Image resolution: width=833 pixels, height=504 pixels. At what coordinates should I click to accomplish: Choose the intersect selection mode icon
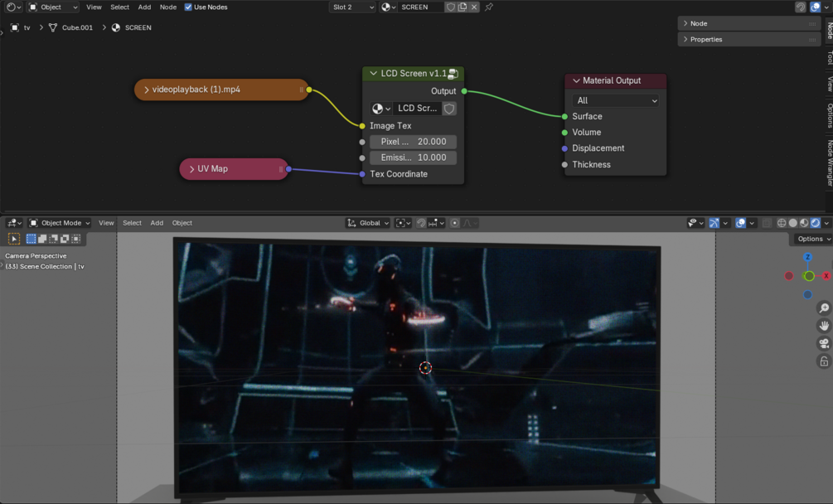point(76,239)
